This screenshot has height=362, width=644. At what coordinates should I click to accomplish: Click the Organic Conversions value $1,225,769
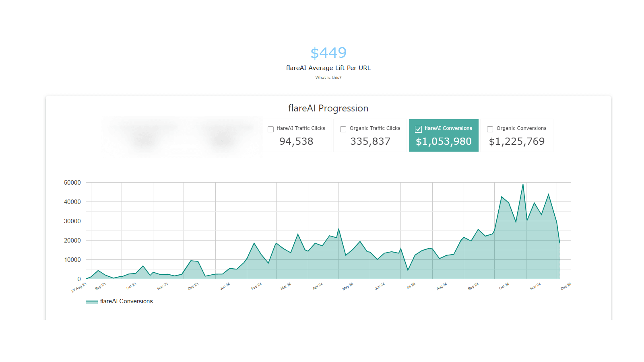coord(517,141)
